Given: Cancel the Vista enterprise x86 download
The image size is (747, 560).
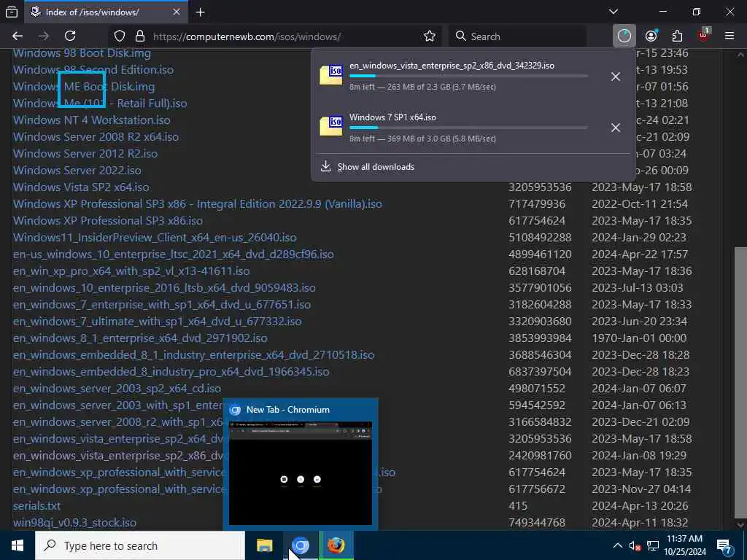Looking at the screenshot, I should 616,77.
